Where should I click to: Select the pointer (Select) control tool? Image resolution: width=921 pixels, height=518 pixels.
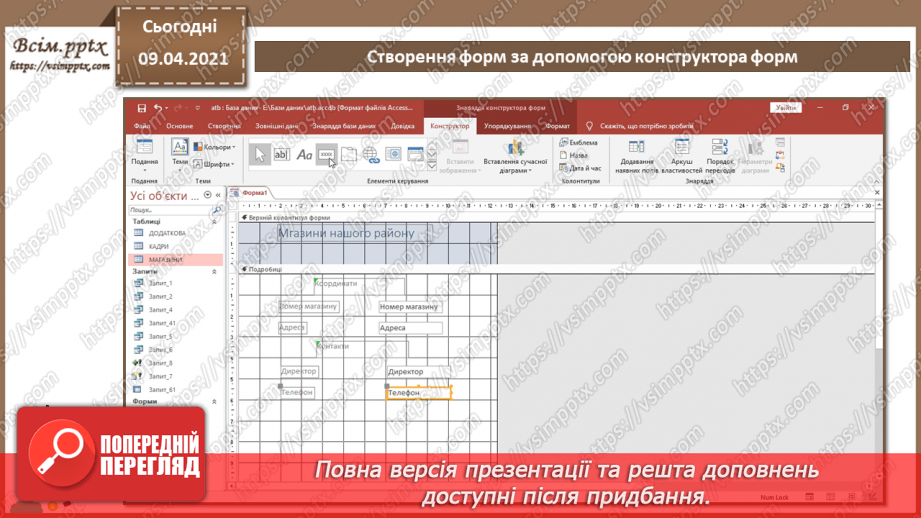(259, 154)
